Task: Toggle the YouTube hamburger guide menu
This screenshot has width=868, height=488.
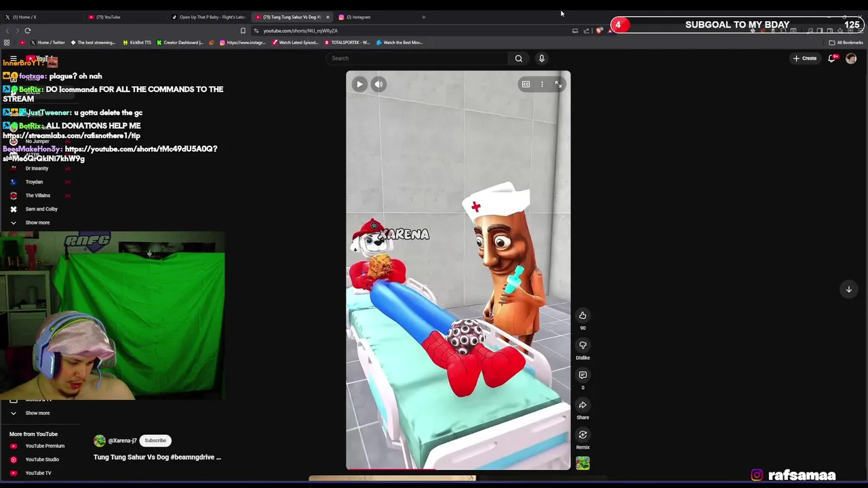Action: click(13, 59)
